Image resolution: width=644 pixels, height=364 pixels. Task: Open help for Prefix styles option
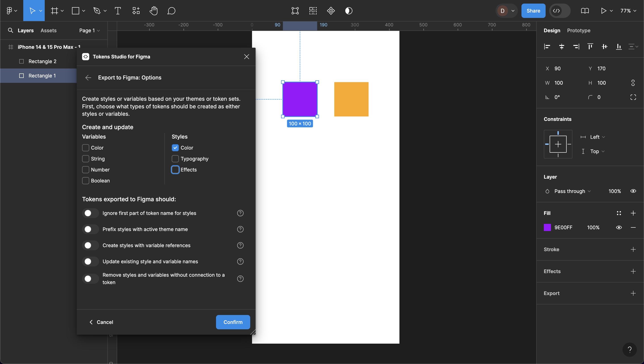pos(240,229)
